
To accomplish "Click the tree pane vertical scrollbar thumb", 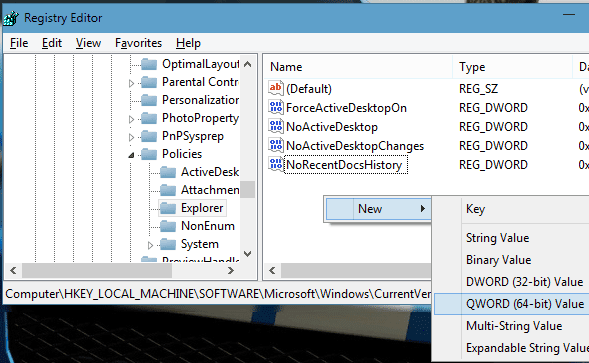I will coord(248,190).
